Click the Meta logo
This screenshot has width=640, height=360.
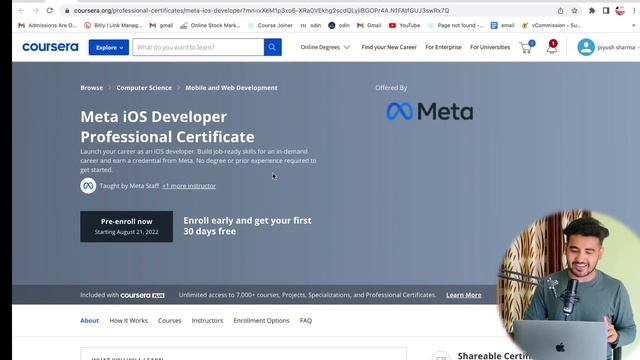tap(430, 111)
